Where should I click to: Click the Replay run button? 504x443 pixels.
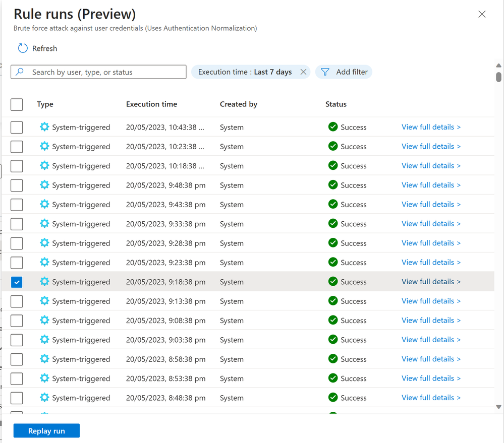(x=46, y=430)
